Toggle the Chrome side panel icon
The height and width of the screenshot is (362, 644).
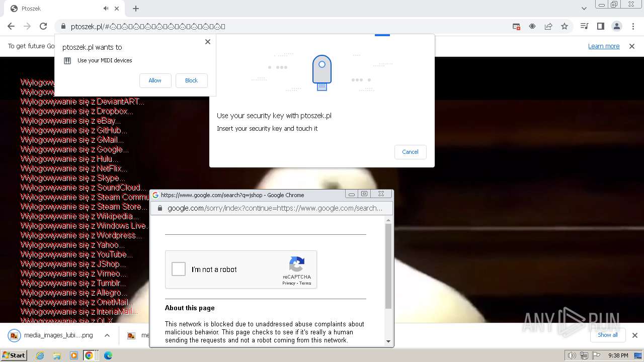point(600,26)
